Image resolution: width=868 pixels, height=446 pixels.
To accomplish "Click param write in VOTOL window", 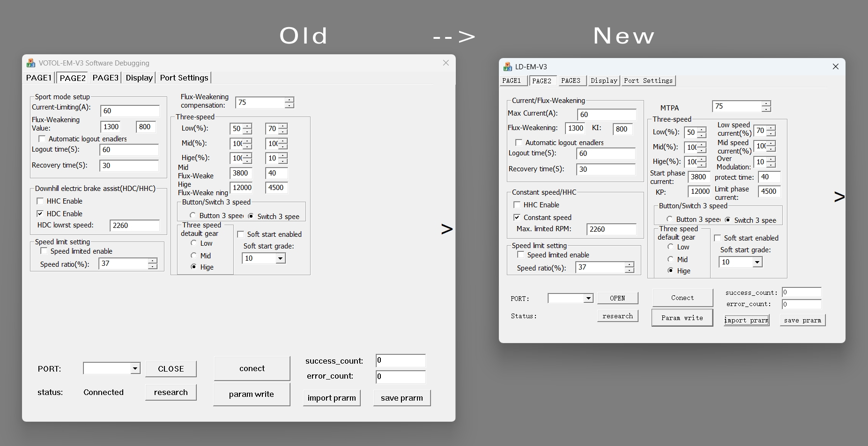I will coord(252,394).
